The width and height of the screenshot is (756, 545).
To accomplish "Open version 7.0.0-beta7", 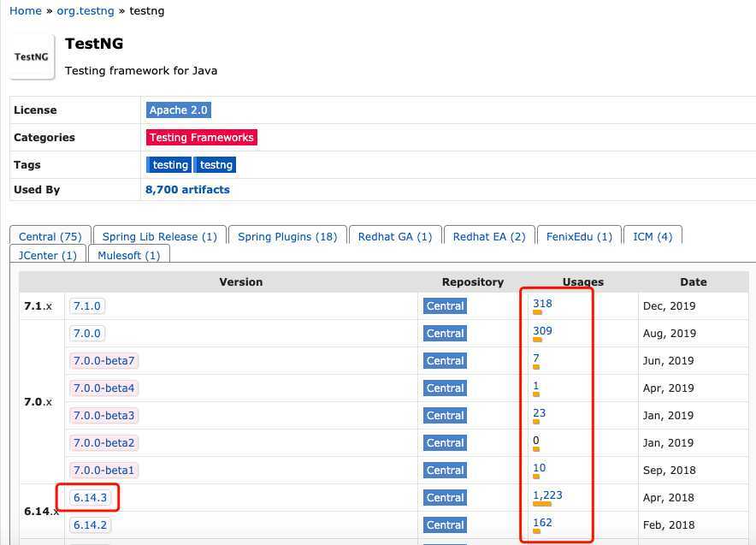I will [103, 361].
